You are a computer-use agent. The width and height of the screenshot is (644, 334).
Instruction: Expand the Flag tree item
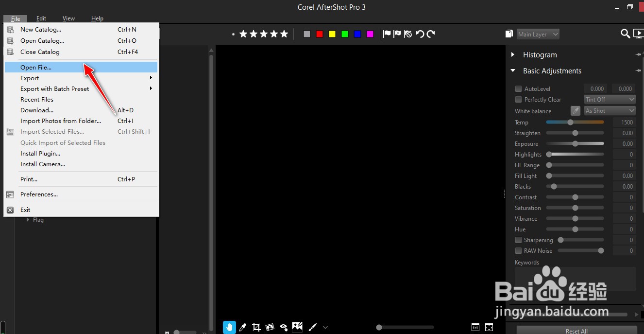pos(28,220)
